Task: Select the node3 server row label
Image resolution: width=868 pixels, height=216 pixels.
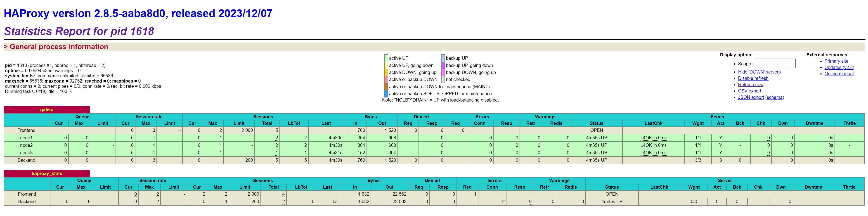Action: point(26,153)
